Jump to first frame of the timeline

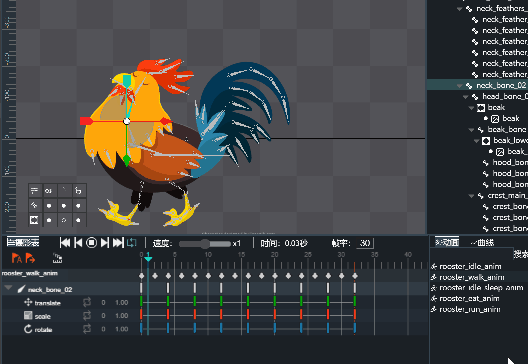(x=65, y=242)
